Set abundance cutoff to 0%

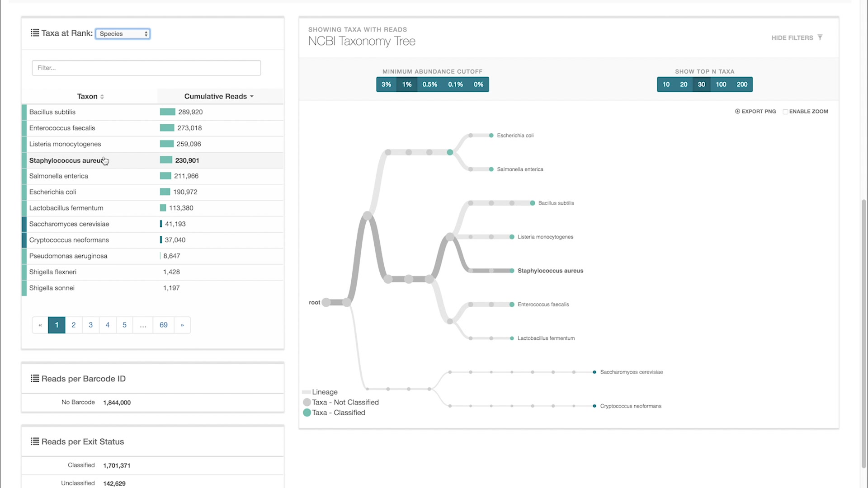click(x=478, y=84)
